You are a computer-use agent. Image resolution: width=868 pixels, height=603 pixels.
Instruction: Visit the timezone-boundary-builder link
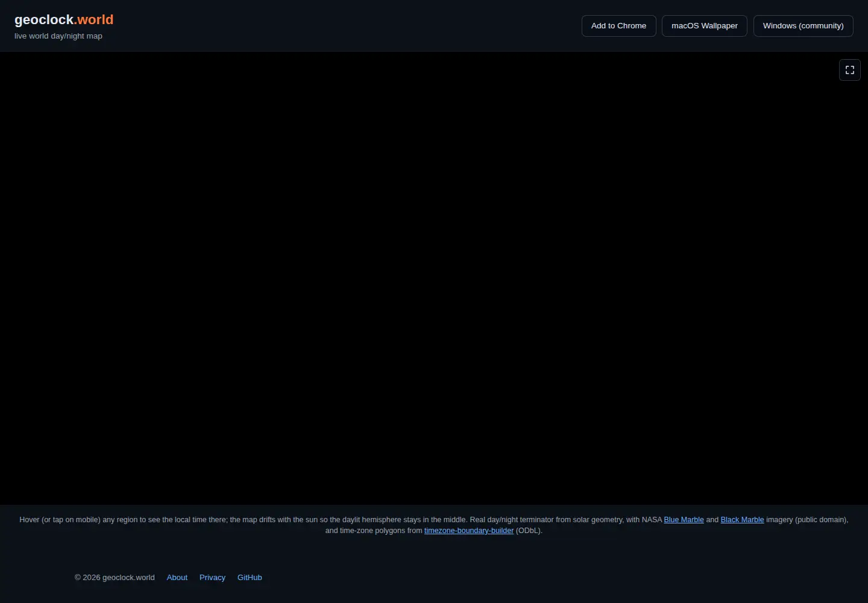pos(469,531)
